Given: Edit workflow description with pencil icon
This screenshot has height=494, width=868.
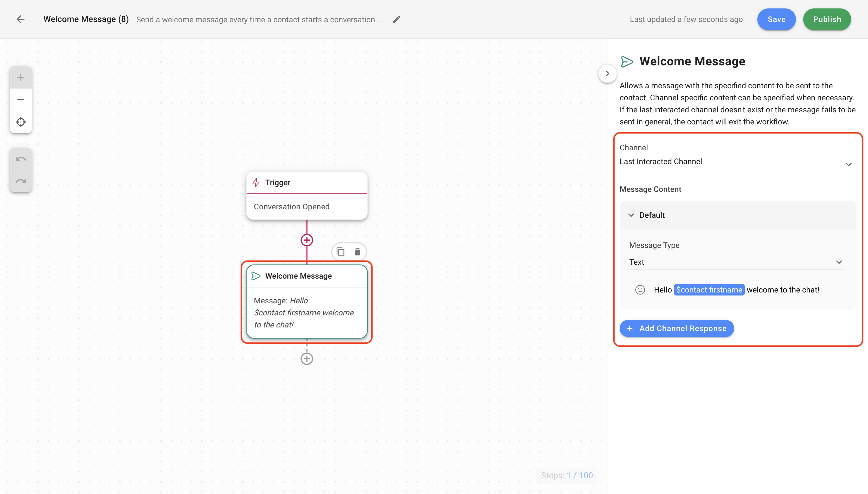Looking at the screenshot, I should (397, 19).
